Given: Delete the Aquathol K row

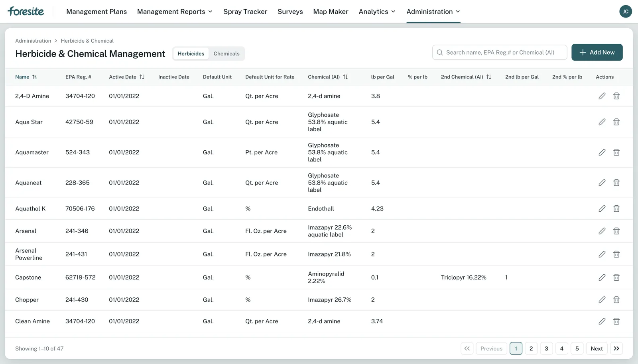Looking at the screenshot, I should click(616, 209).
